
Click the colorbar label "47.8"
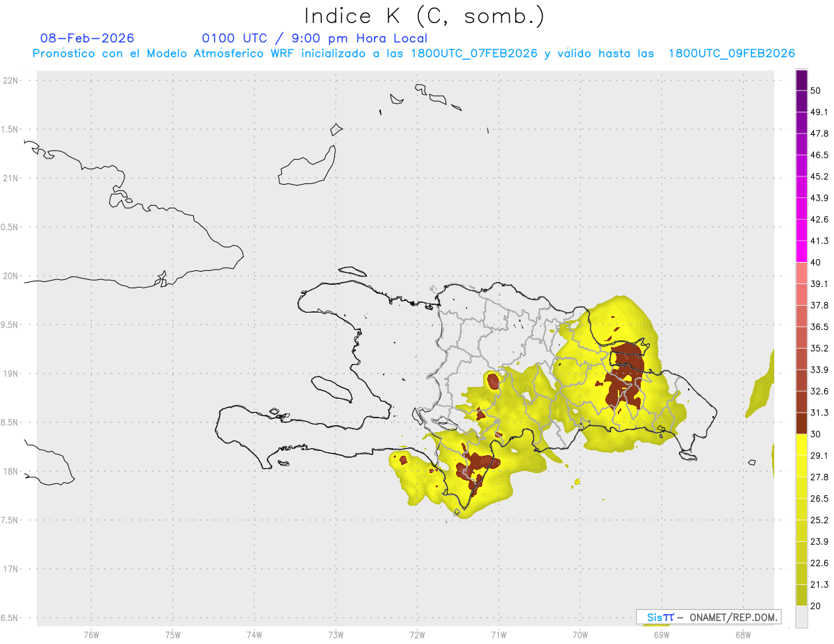tap(819, 133)
